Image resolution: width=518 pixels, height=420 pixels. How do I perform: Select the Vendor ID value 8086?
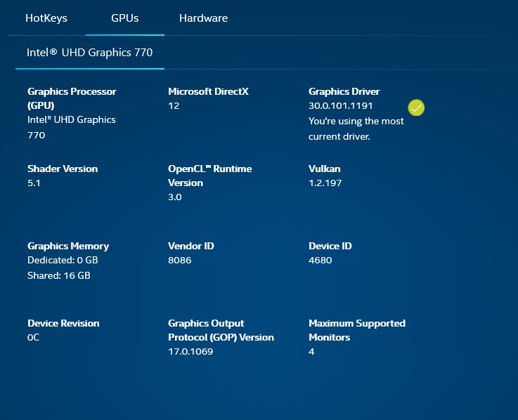179,261
